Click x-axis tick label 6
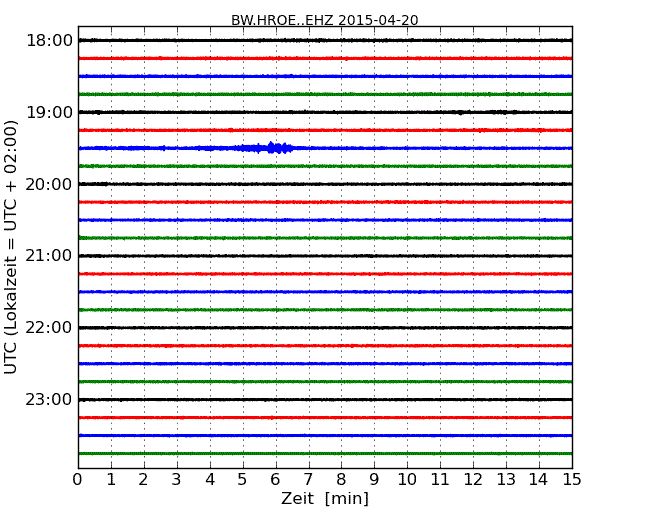Image resolution: width=650 pixels, height=520 pixels. [x=275, y=480]
